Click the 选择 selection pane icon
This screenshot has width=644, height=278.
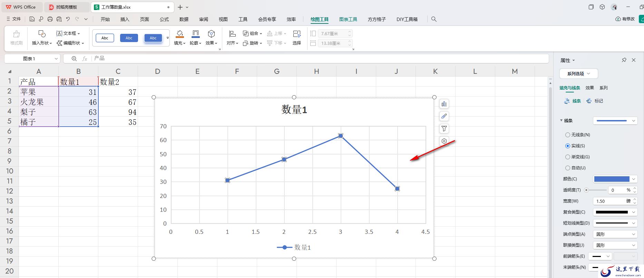point(296,34)
